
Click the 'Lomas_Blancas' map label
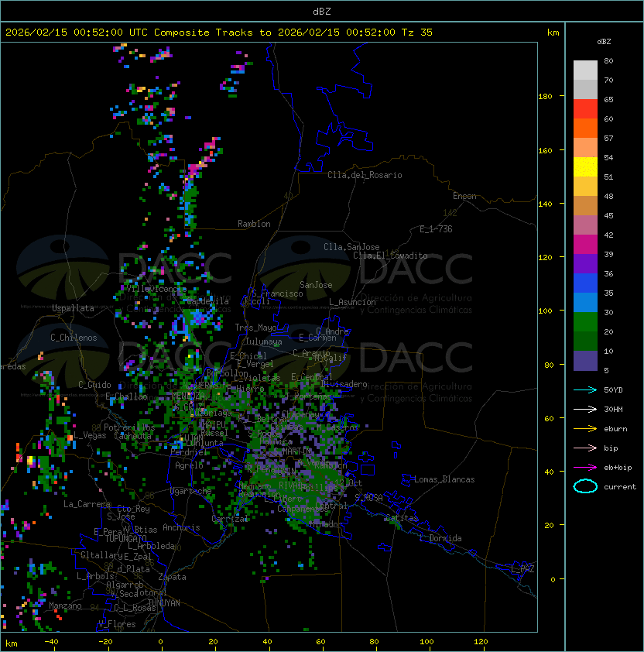click(x=444, y=479)
